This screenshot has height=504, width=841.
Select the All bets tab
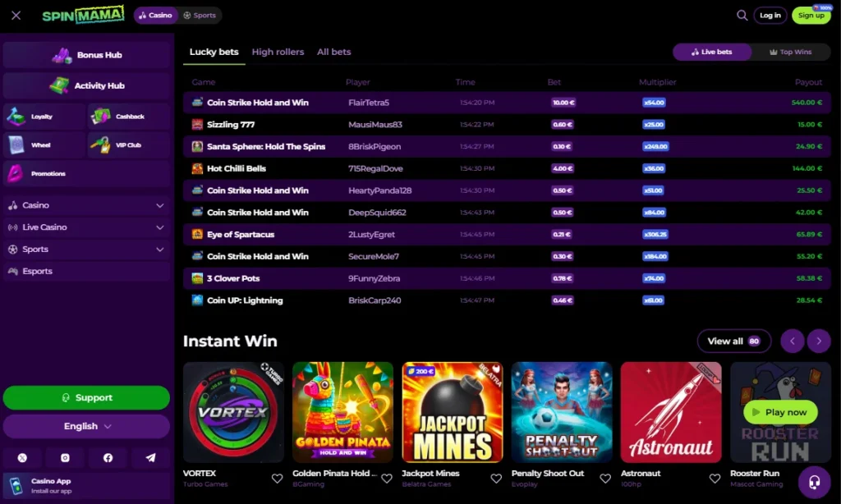[x=333, y=52]
